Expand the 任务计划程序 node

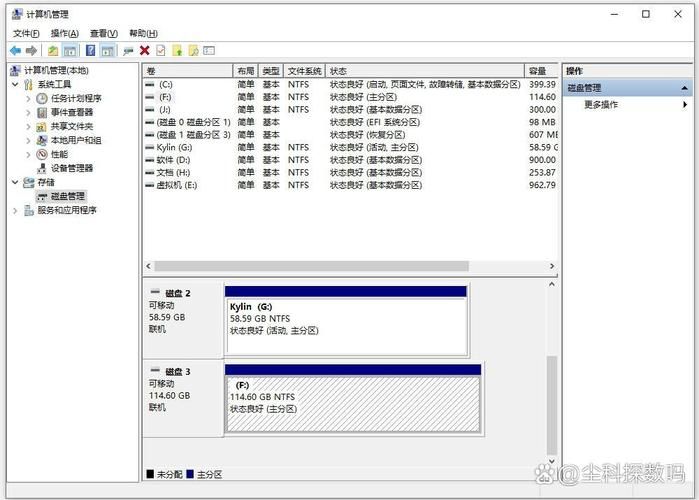click(x=29, y=98)
